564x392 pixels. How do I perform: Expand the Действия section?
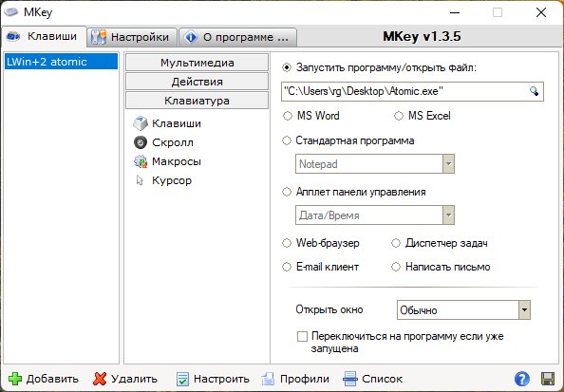point(197,82)
